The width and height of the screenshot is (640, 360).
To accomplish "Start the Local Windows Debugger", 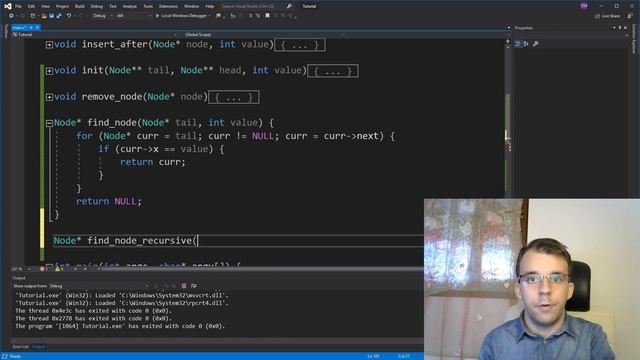I will (182, 16).
